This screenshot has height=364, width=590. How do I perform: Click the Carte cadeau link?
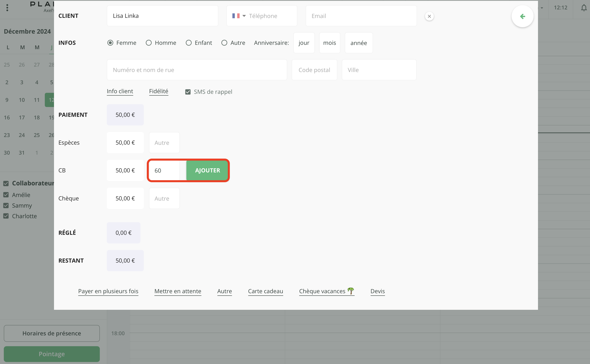[265, 291]
